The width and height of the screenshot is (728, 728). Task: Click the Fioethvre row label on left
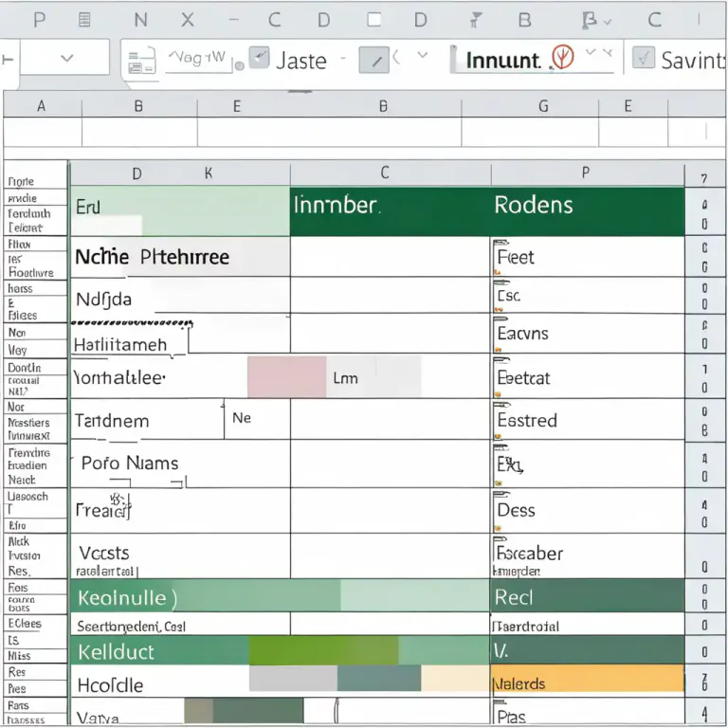[31, 273]
